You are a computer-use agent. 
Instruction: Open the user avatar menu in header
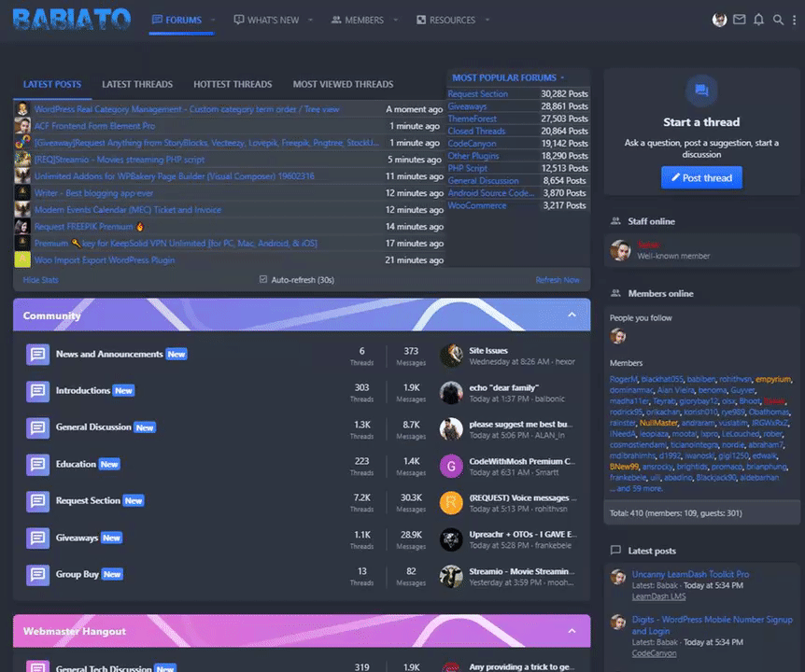[x=719, y=20]
